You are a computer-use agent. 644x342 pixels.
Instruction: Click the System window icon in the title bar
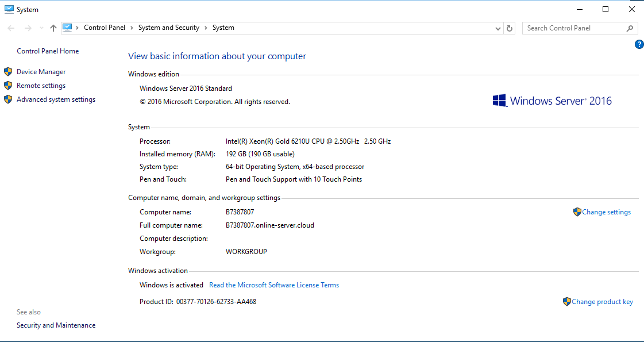(9, 9)
